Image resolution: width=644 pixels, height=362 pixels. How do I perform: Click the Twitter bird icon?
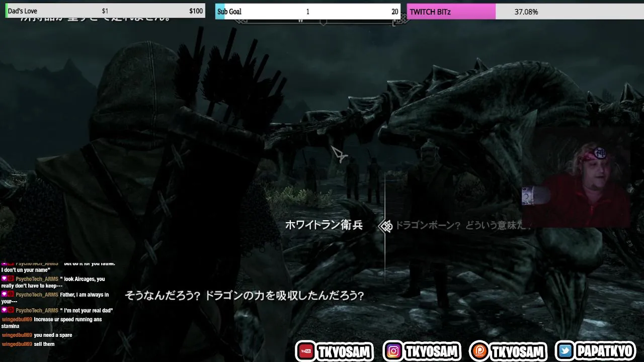566,351
